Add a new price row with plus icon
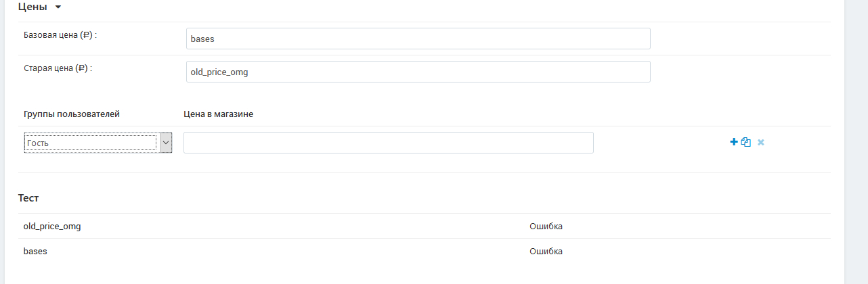The height and width of the screenshot is (284, 868). 733,142
